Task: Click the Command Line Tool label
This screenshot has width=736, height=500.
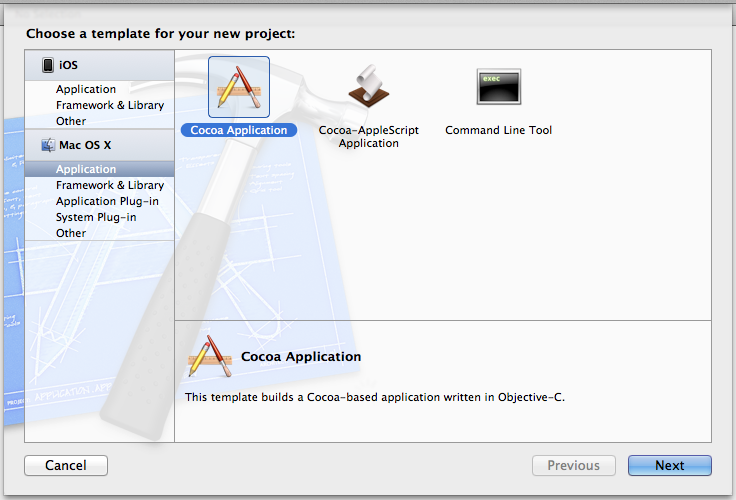Action: (498, 130)
